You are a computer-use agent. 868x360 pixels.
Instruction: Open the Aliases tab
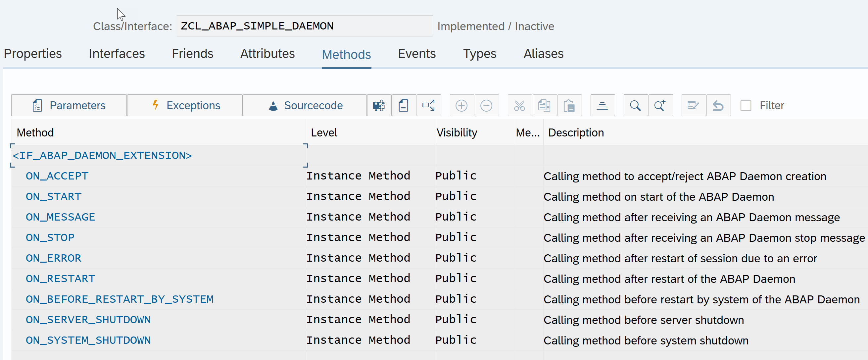pos(543,54)
